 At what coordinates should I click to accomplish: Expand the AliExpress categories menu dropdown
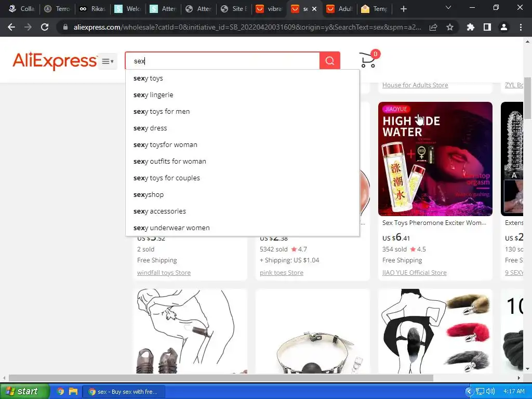(108, 61)
